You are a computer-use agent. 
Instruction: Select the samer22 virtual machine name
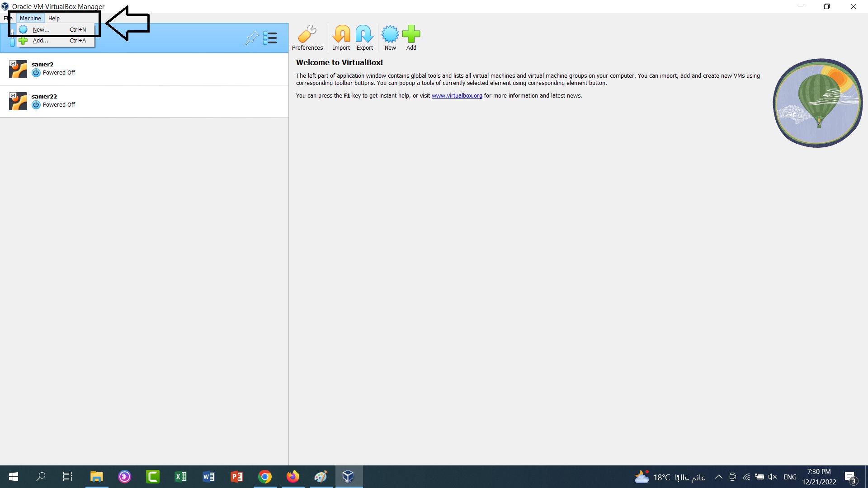click(44, 97)
